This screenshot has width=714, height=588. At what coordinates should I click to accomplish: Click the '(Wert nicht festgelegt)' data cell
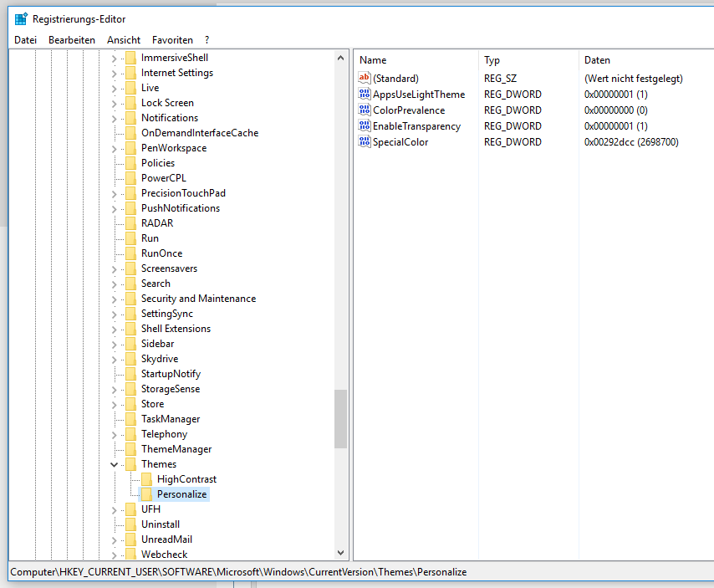tap(634, 79)
